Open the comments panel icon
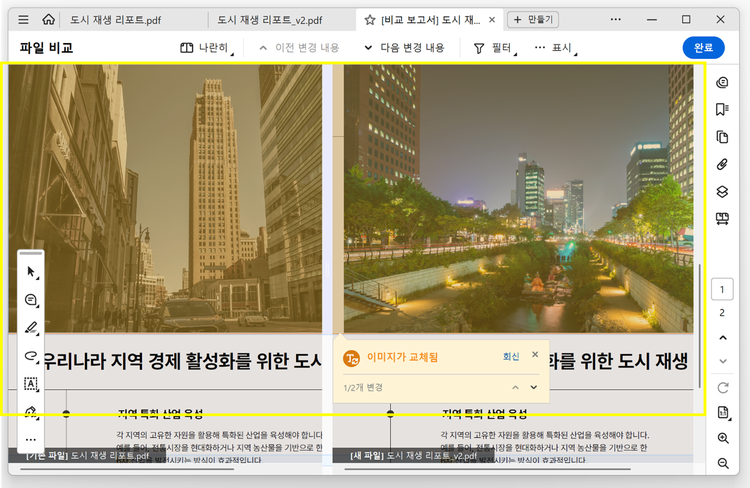750x488 pixels. click(x=722, y=82)
